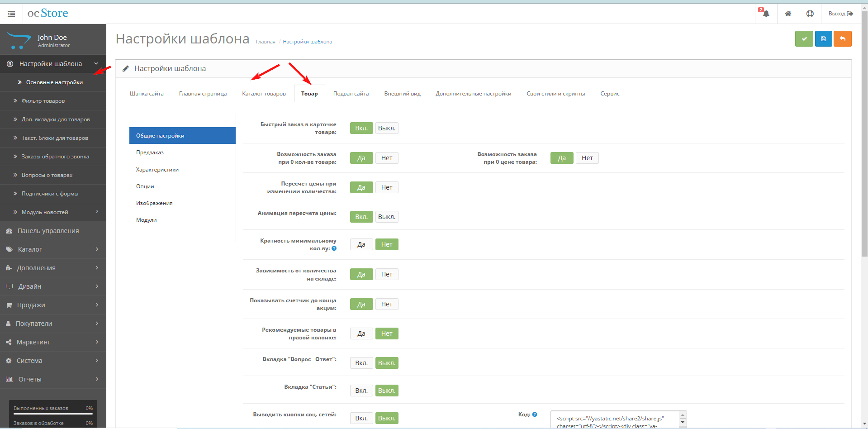Toggle the sidebar menu hamburger icon
This screenshot has height=429, width=868.
point(11,14)
